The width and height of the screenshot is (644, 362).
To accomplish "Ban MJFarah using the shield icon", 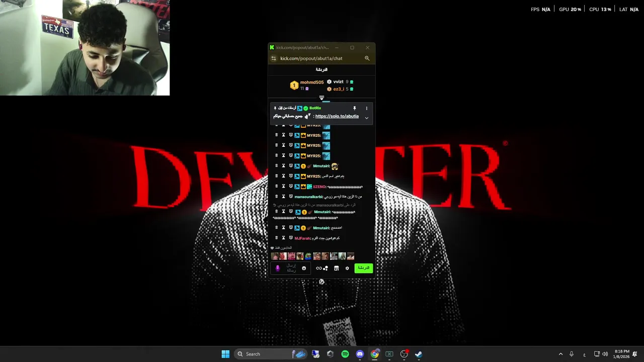I will coord(291,238).
